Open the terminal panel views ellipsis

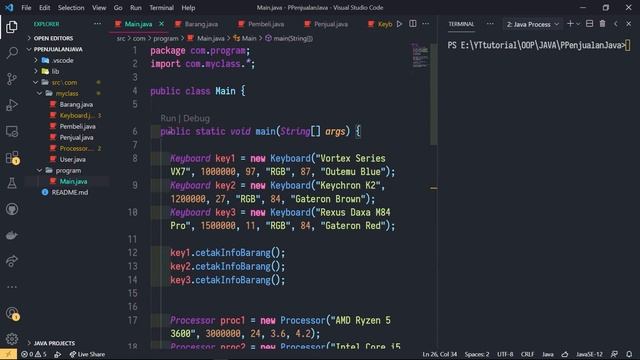pos(490,24)
